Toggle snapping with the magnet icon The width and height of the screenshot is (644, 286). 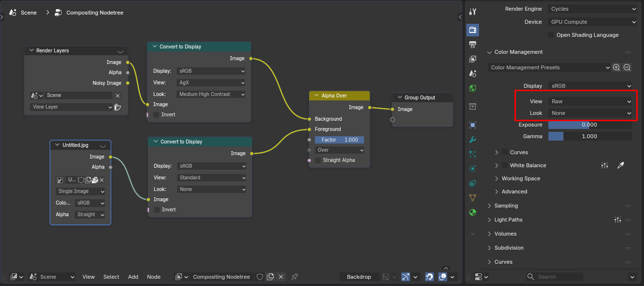tap(429, 277)
